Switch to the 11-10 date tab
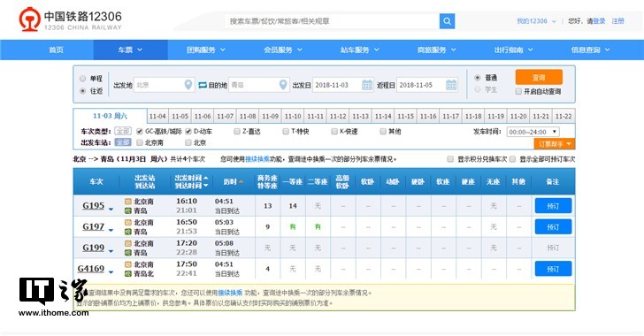 point(293,116)
